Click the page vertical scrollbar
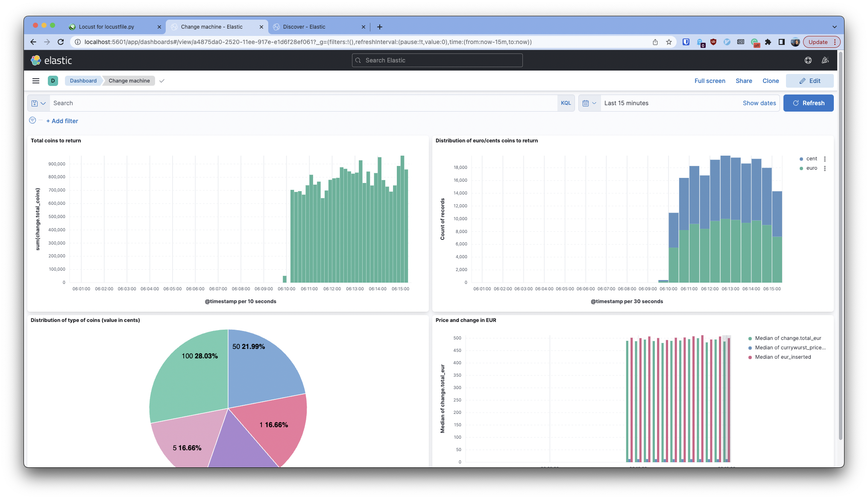The height and width of the screenshot is (499, 868). click(841, 246)
